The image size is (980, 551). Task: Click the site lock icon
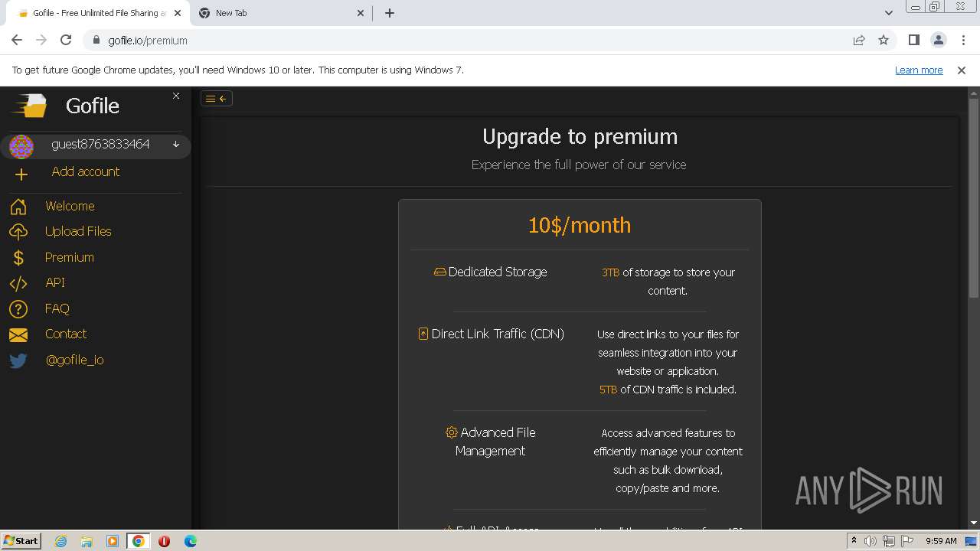pos(96,41)
